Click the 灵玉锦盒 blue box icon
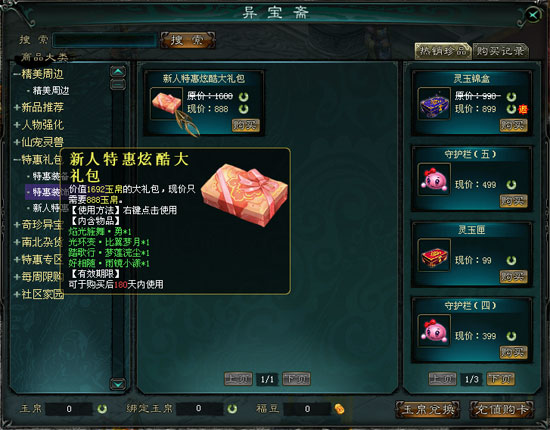Image resolution: width=550 pixels, height=430 pixels. point(434,104)
